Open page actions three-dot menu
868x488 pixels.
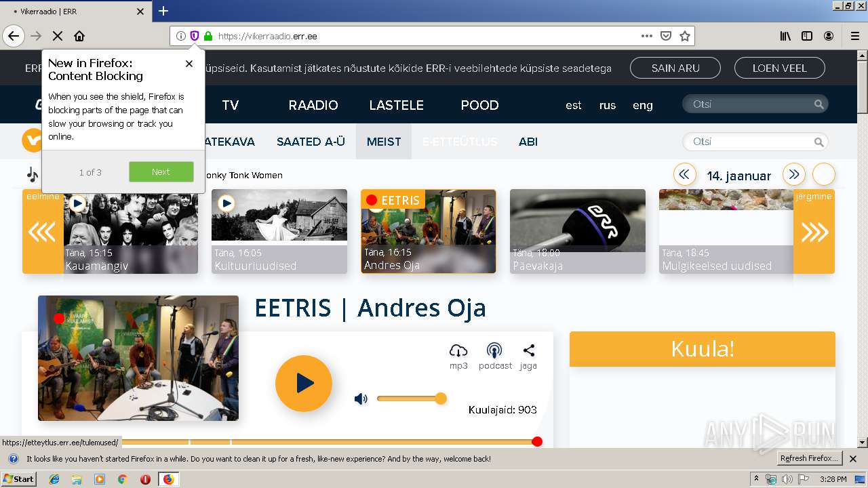647,36
